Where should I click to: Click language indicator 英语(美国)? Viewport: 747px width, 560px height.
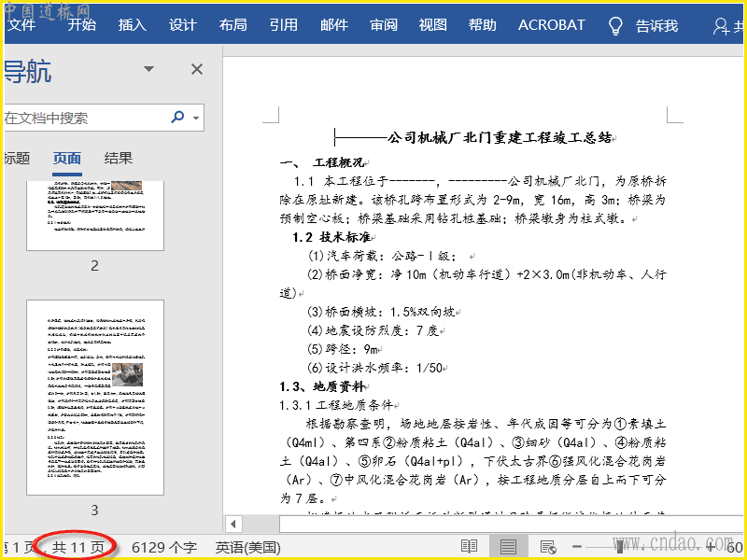click(x=248, y=547)
